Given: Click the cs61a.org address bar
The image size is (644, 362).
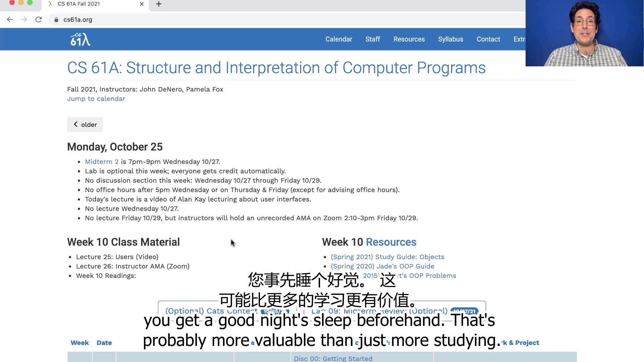Looking at the screenshot, I should point(77,19).
